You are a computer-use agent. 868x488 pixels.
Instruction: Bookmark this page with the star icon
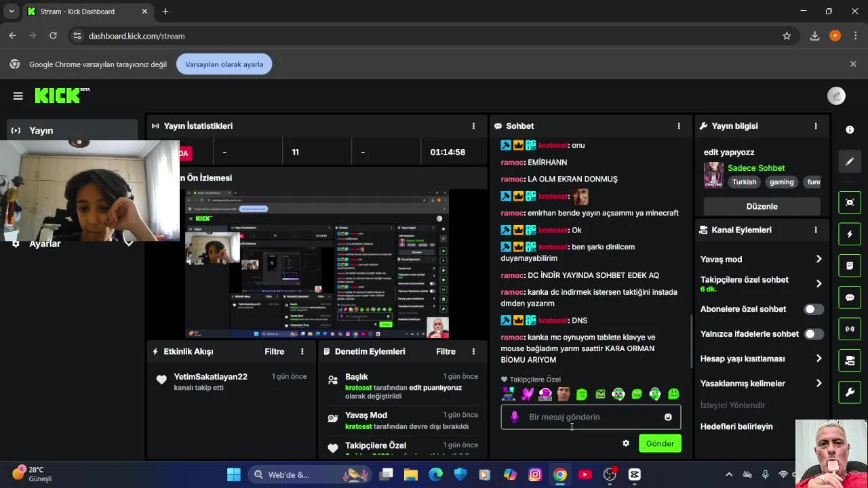(787, 36)
